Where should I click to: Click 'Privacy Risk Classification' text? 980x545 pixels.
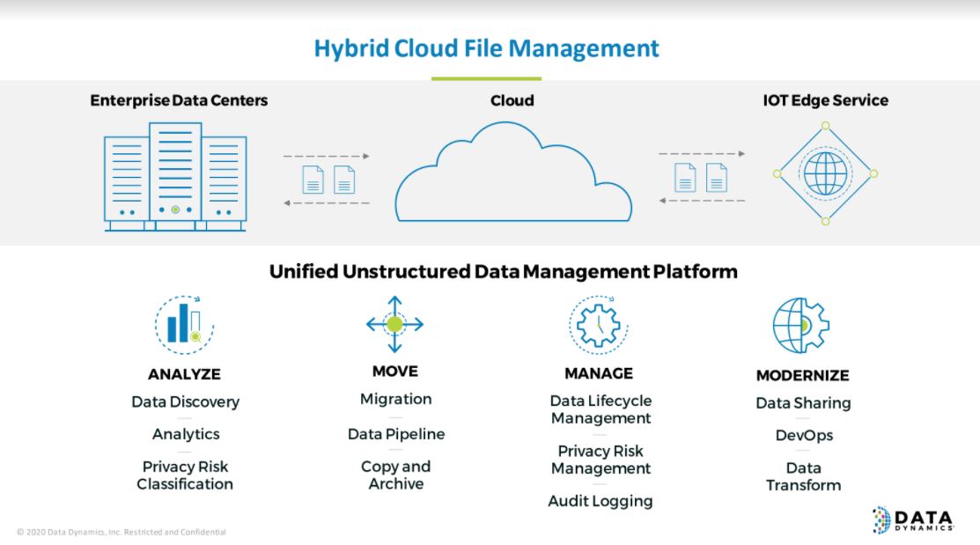pos(185,475)
